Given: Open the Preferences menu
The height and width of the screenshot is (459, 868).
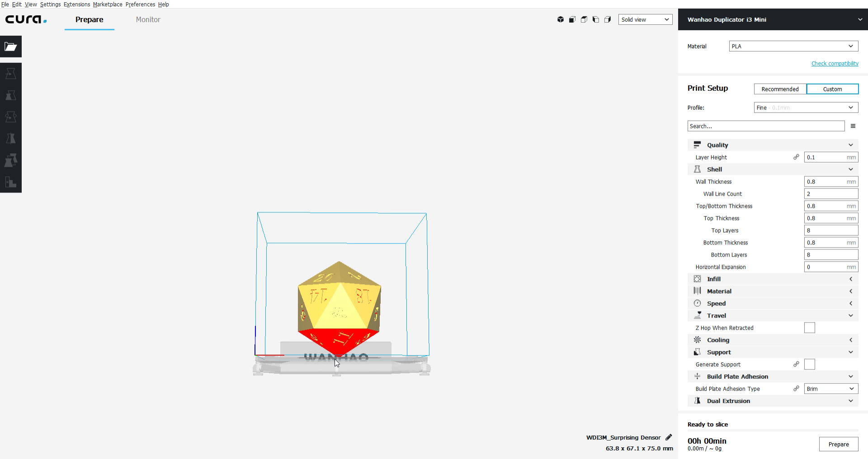Looking at the screenshot, I should click(140, 4).
